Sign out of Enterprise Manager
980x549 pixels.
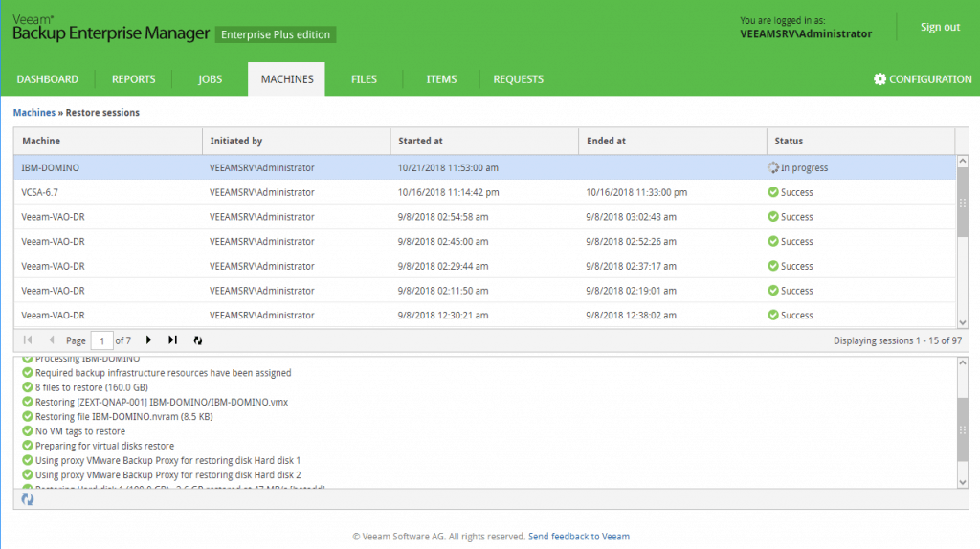point(940,27)
